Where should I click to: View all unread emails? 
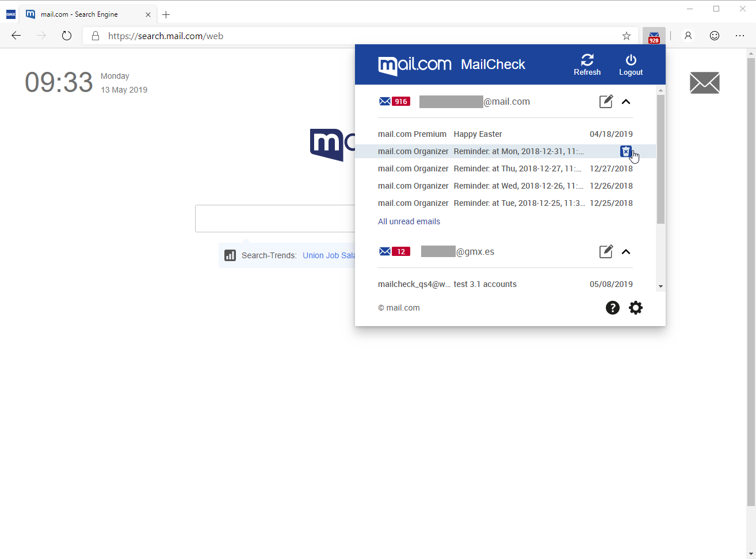(x=409, y=221)
